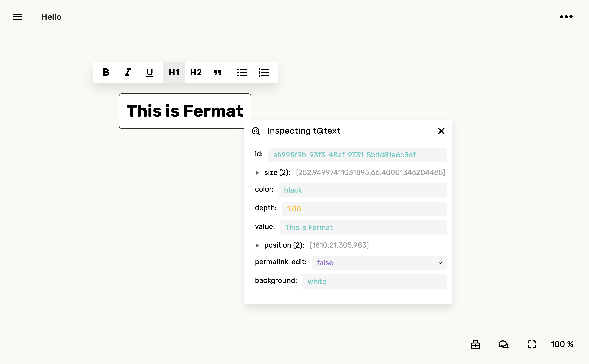The height and width of the screenshot is (364, 589).
Task: Click the 'Inspecting t@text' panel title
Action: [x=304, y=131]
